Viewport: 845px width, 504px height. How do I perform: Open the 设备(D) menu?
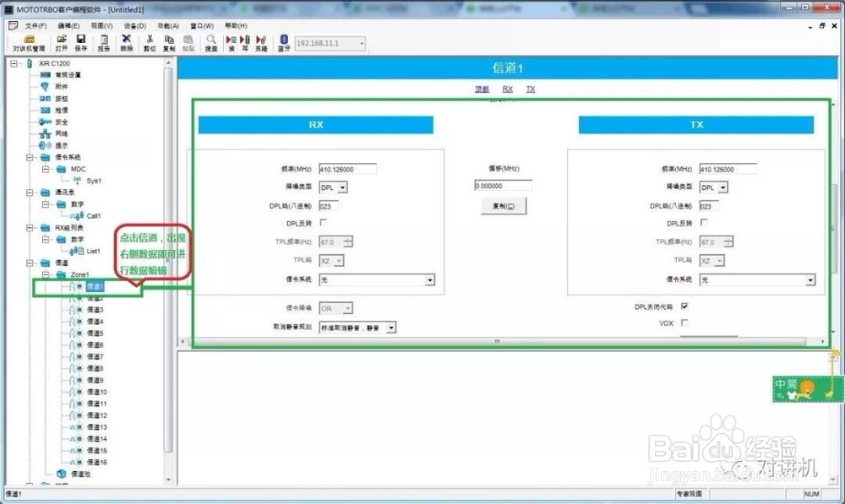tap(135, 26)
